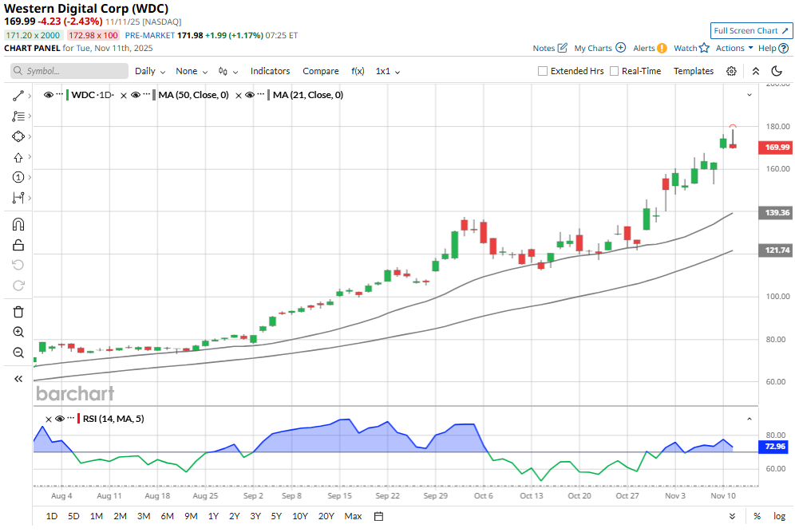This screenshot has height=532, width=795.
Task: Click the Full Screen Chart button
Action: (x=751, y=30)
